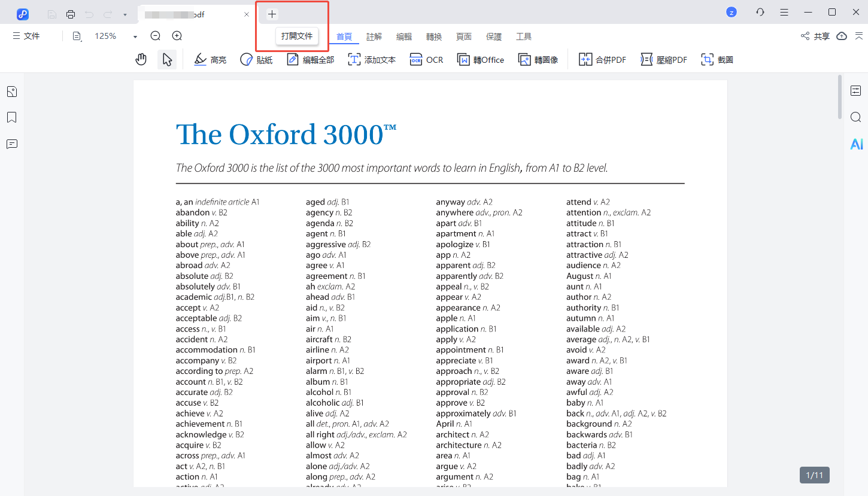Expand the quick access toolbar dropdown arrow
This screenshot has width=868, height=496.
click(125, 14)
